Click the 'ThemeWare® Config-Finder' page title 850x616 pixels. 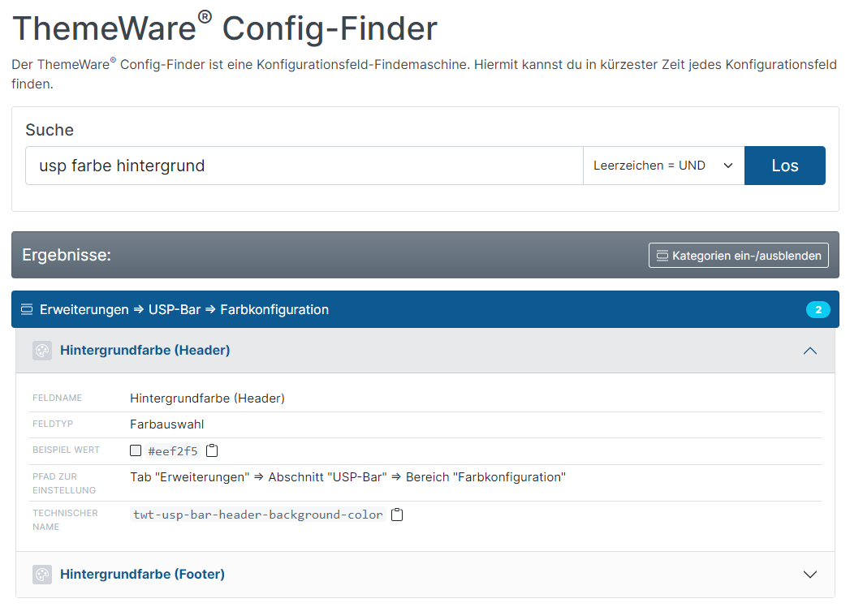coord(225,27)
